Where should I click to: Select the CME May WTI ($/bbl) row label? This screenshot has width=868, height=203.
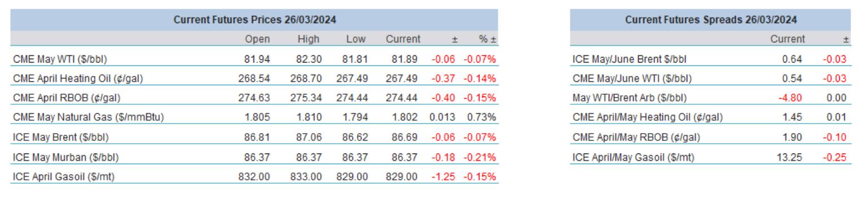(59, 59)
